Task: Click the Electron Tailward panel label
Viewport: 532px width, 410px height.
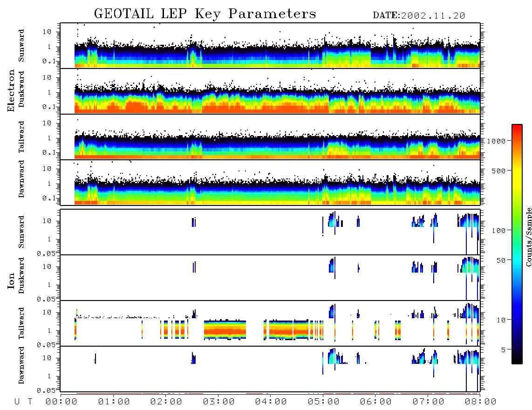Action: (21, 137)
